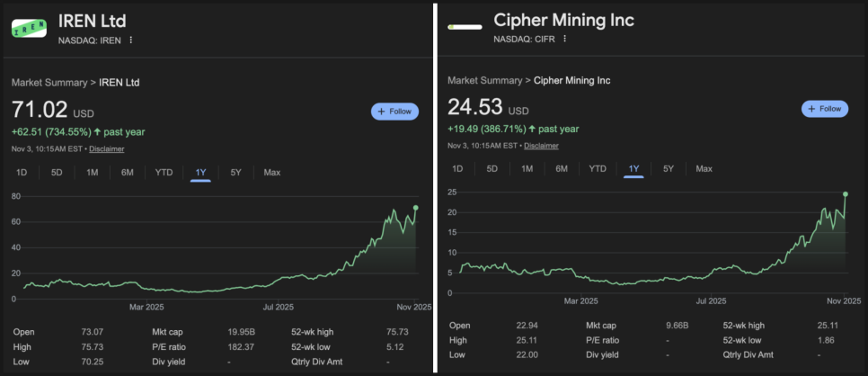This screenshot has height=376, width=868.
Task: Click the IREN company logo icon
Action: (29, 27)
